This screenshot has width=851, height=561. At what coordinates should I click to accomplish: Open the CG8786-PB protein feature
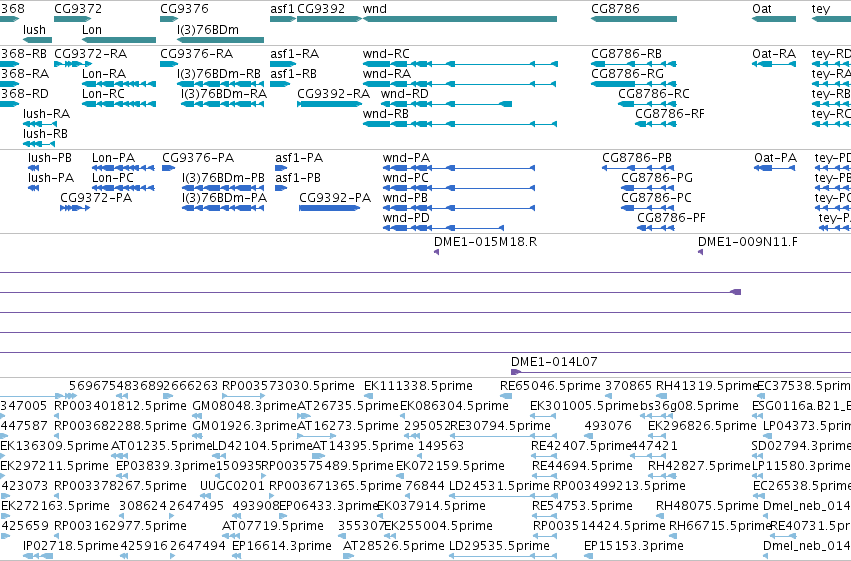638,168
